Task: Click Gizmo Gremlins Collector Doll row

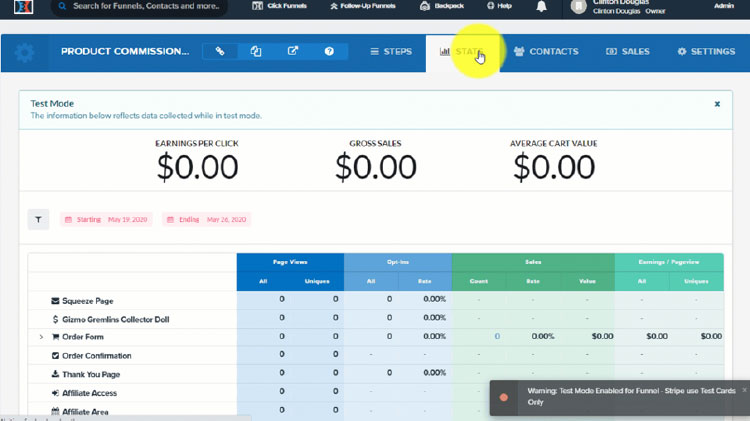Action: (x=116, y=319)
